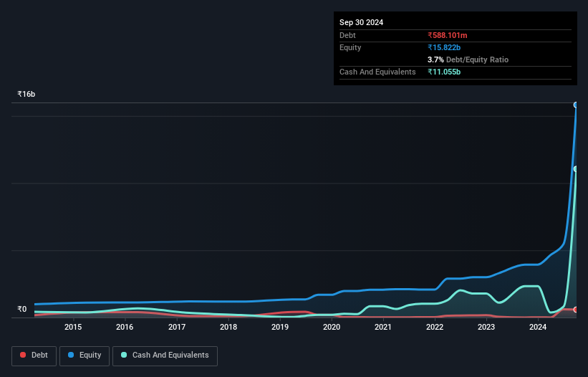
Task: Click the 2020 x-axis label
Action: (332, 327)
